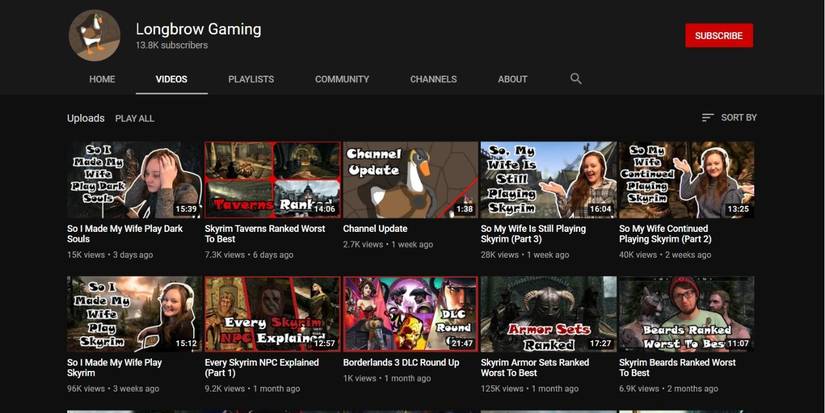Click the 125K views 1 month ago text
Image resolution: width=825 pixels, height=413 pixels.
click(529, 389)
